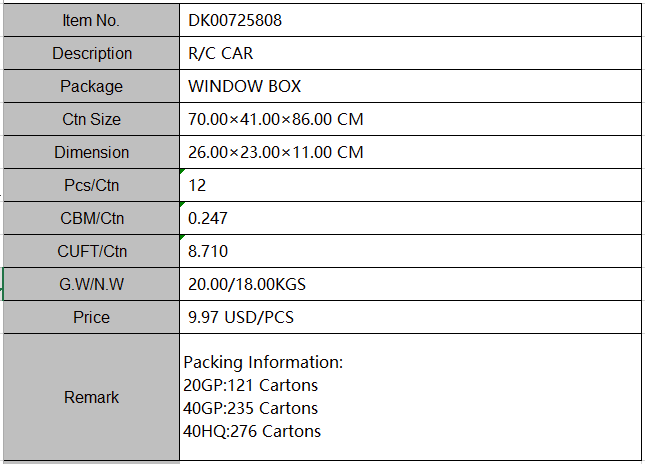Click the cell with value 12
The height and width of the screenshot is (464, 645).
pos(409,185)
